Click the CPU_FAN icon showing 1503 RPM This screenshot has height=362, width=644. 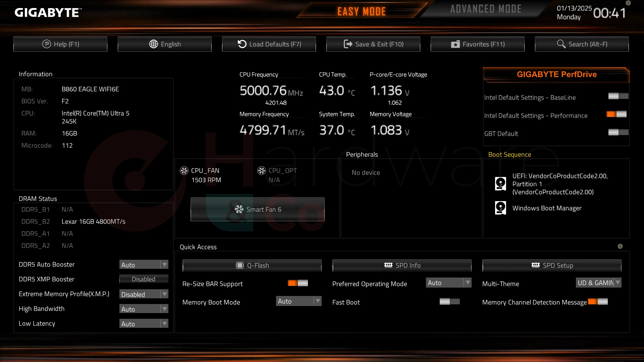[184, 170]
